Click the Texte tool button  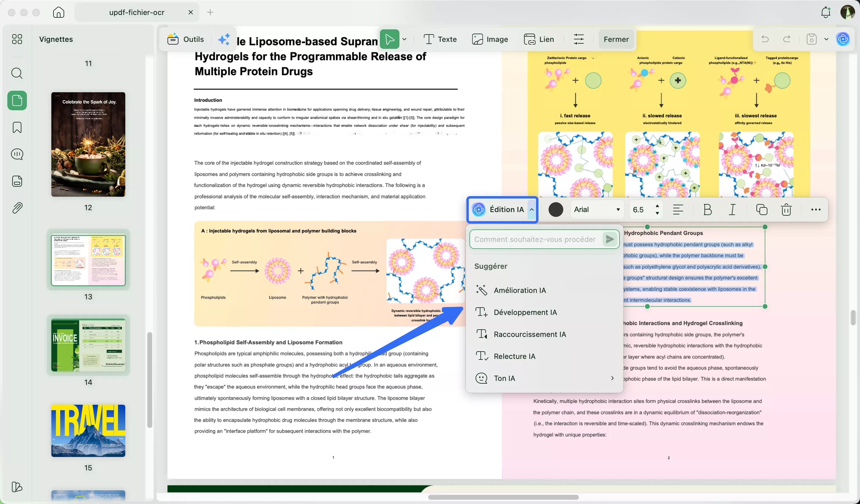pos(440,39)
